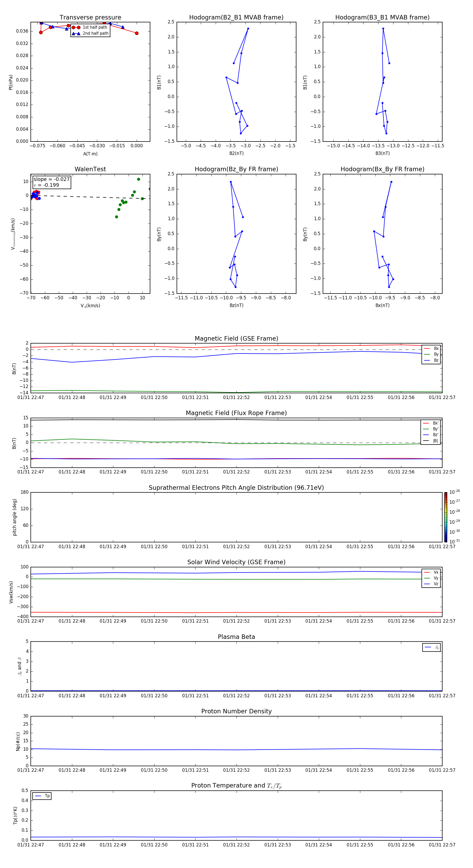Click the "Magnetic Field (Flux Rope Frame)" title
This screenshot has height=868, width=473.
tap(236, 413)
